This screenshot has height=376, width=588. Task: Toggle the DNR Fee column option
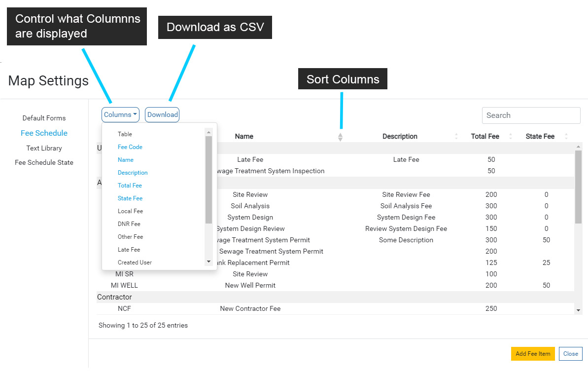[x=129, y=224]
